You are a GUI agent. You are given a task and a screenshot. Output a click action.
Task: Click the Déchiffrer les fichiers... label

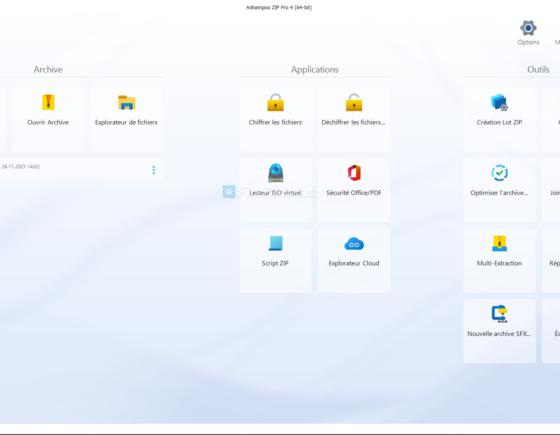pyautogui.click(x=353, y=122)
